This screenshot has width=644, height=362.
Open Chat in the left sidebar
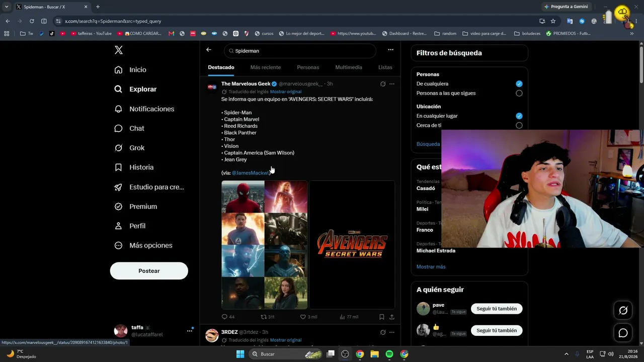[x=130, y=128]
